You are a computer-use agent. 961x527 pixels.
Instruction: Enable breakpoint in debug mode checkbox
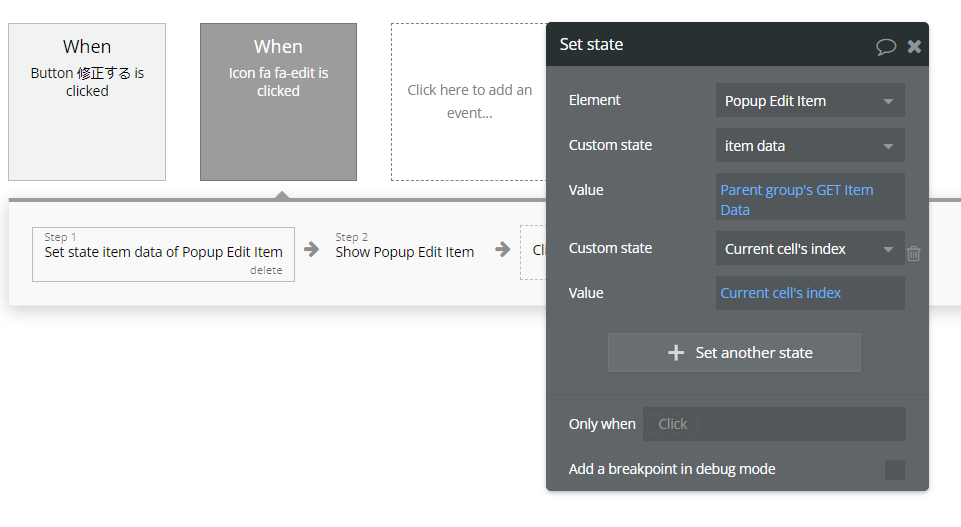894,470
